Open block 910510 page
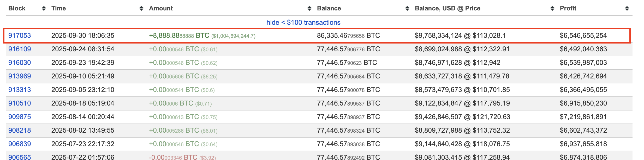 tap(20, 103)
